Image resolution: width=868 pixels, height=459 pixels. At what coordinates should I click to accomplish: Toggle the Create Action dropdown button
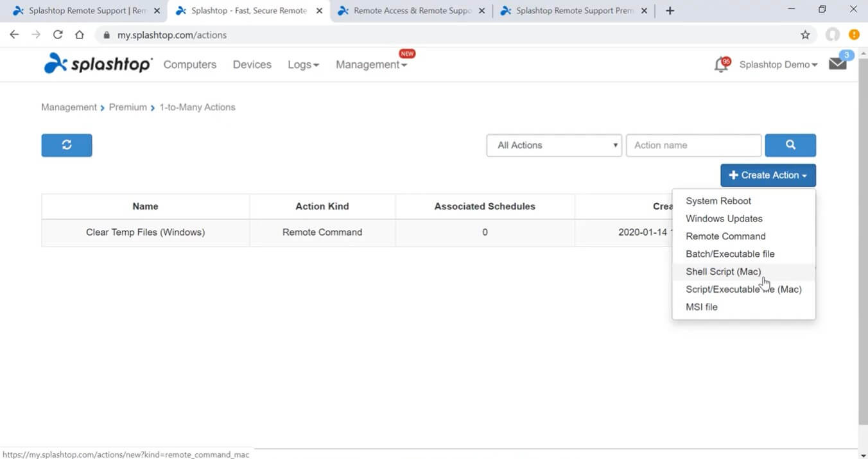point(768,175)
